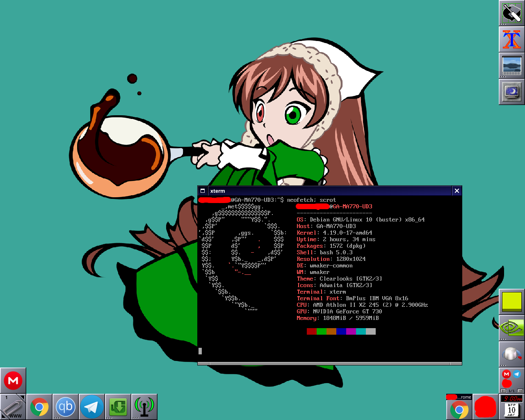Click the 'Kernel: 4.19.0-17-amd64' line
The width and height of the screenshot is (525, 420).
tap(335, 233)
